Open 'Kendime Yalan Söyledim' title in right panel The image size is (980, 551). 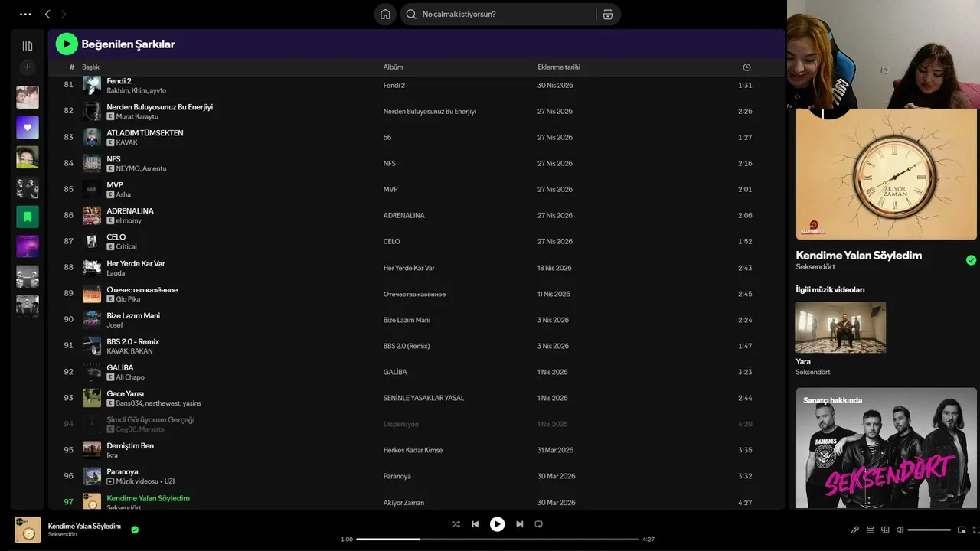click(x=859, y=256)
